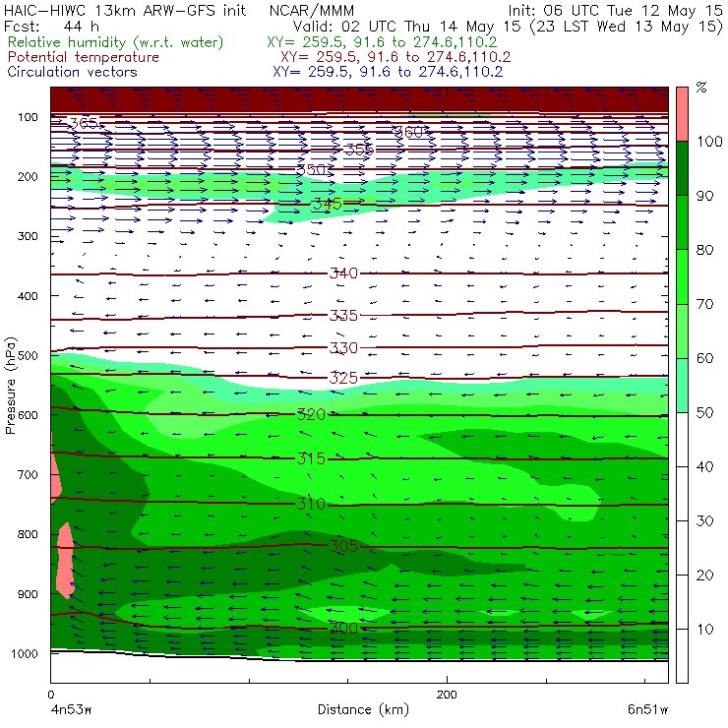Click the 'NCAR/MMM' header text
This screenshot has width=728, height=728.
click(312, 11)
